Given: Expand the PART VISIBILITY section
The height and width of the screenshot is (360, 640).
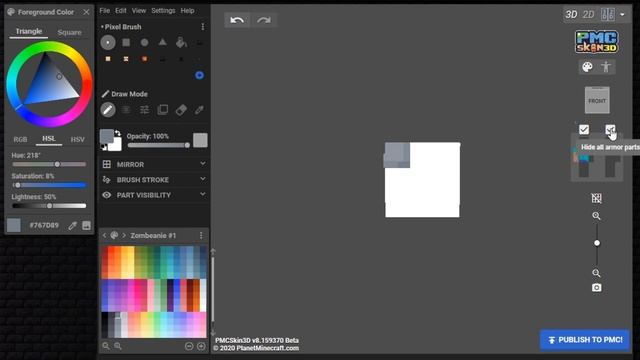Looking at the screenshot, I should pyautogui.click(x=154, y=195).
